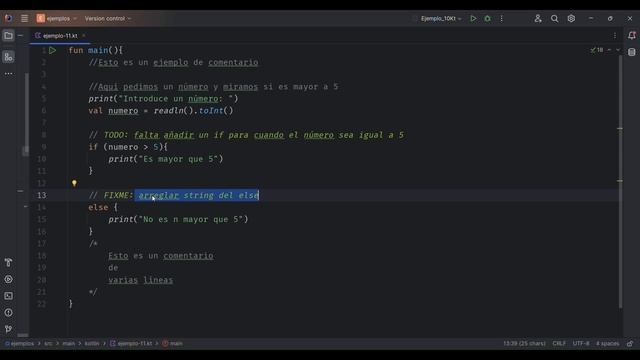Click 'if (numero > 5){' condition line
The image size is (640, 360).
128,147
